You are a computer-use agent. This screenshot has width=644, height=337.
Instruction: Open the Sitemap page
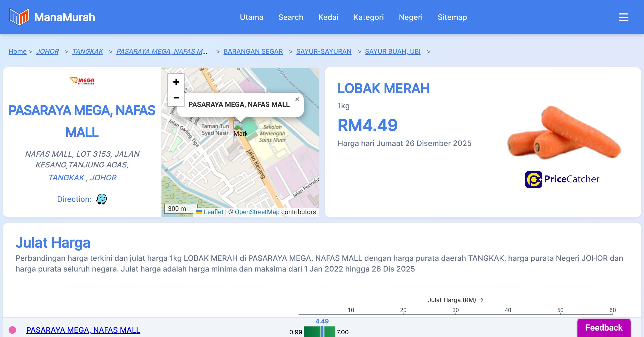tap(452, 17)
